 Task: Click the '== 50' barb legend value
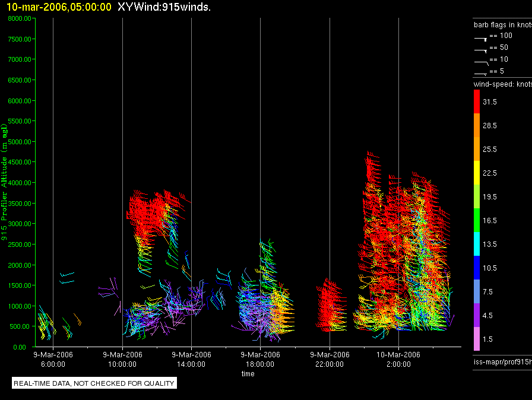point(499,47)
